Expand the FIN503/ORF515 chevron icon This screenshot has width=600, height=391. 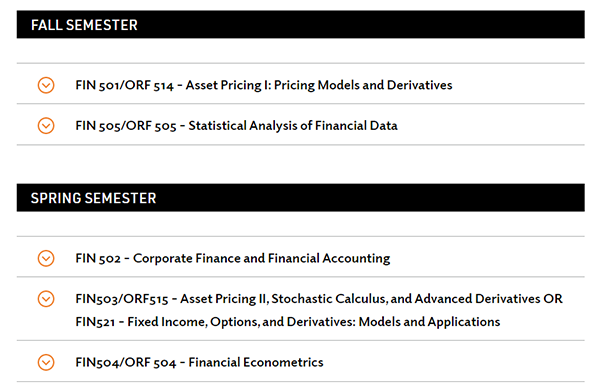coord(46,299)
